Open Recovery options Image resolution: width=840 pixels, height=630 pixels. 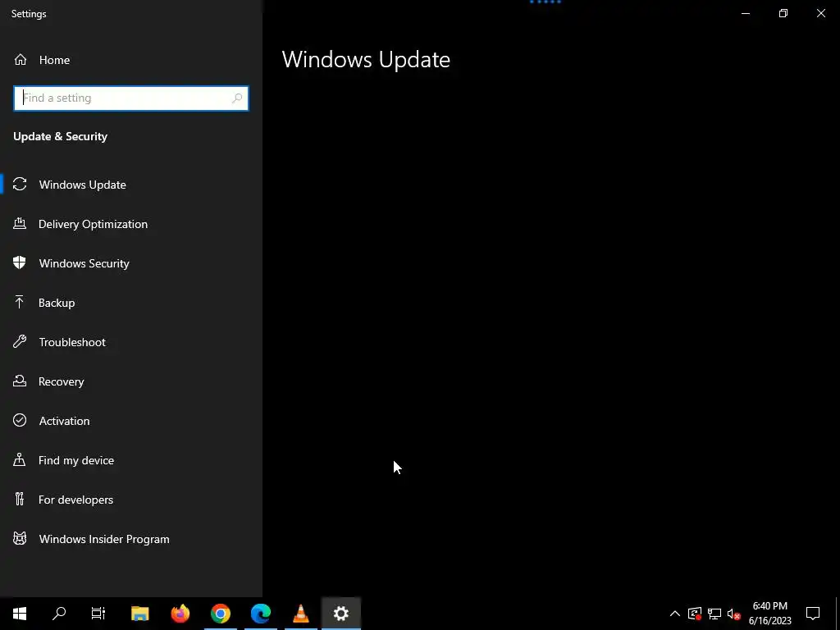point(131,381)
